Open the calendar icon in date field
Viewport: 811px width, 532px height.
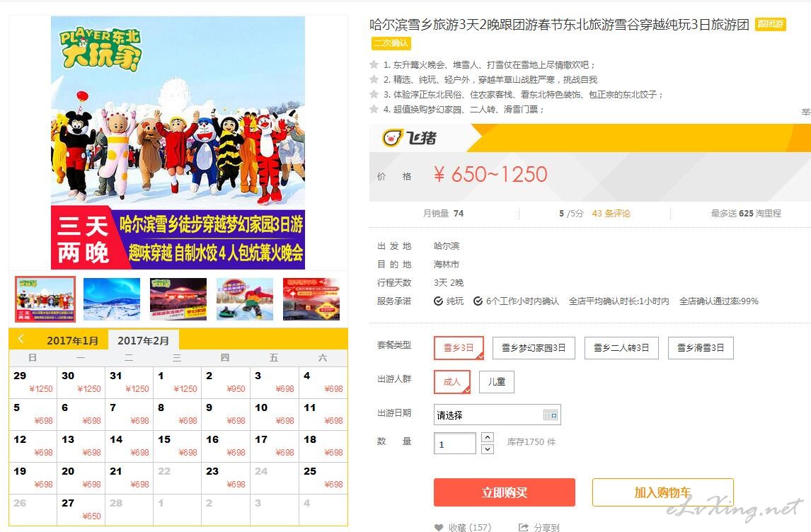pyautogui.click(x=551, y=415)
